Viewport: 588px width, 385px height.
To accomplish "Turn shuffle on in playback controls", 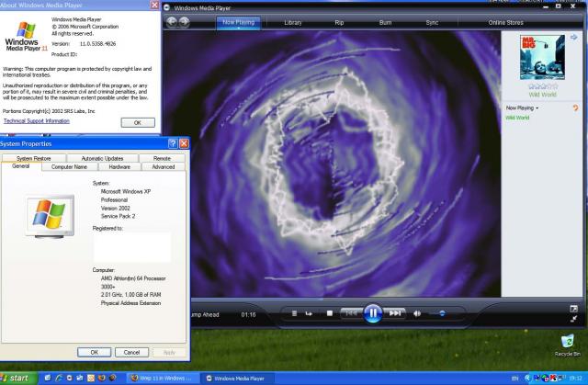I will tap(294, 313).
